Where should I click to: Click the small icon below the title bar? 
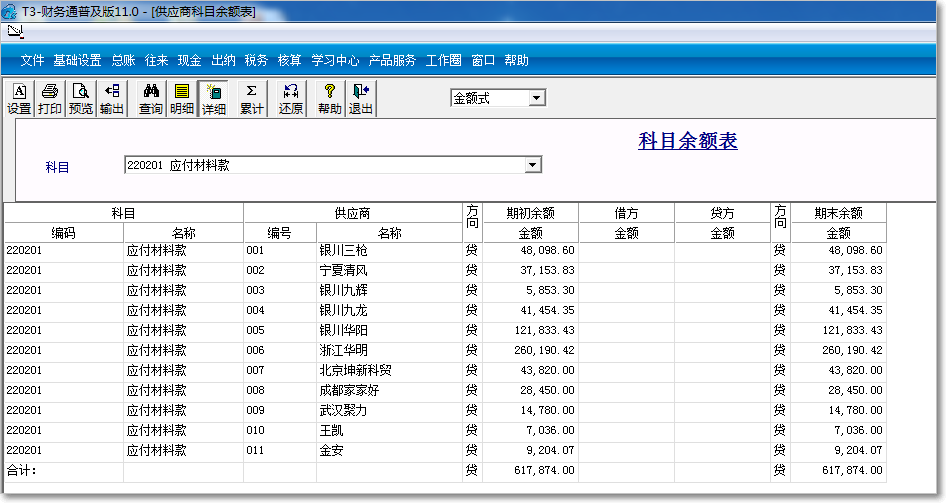15,31
